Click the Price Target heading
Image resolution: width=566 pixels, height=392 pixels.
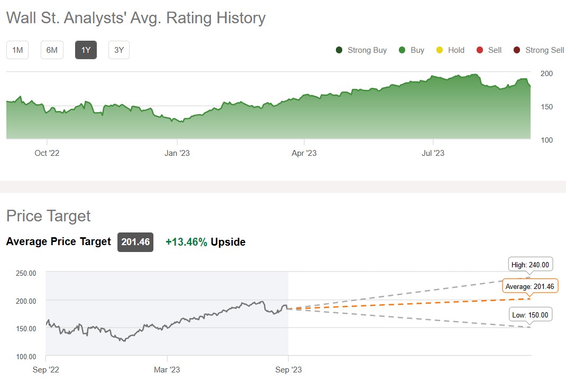coord(48,216)
